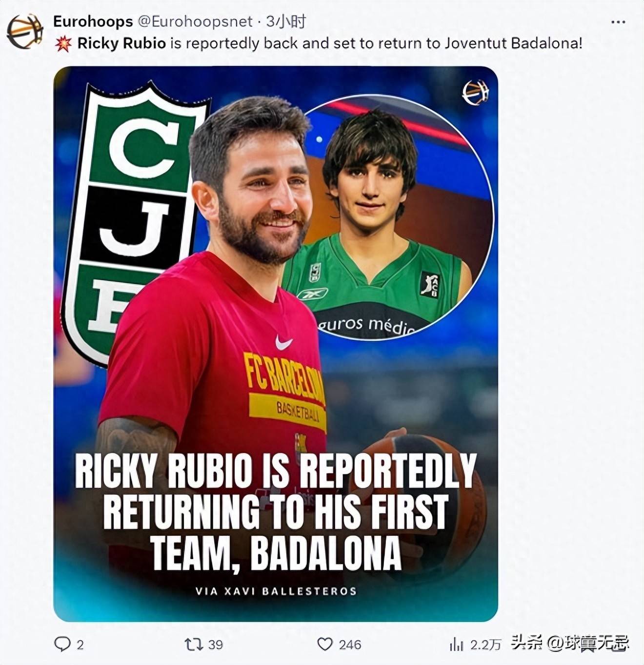644x665 pixels.
Task: Click the Ricky Rubio bold name in tweet
Action: 121,43
